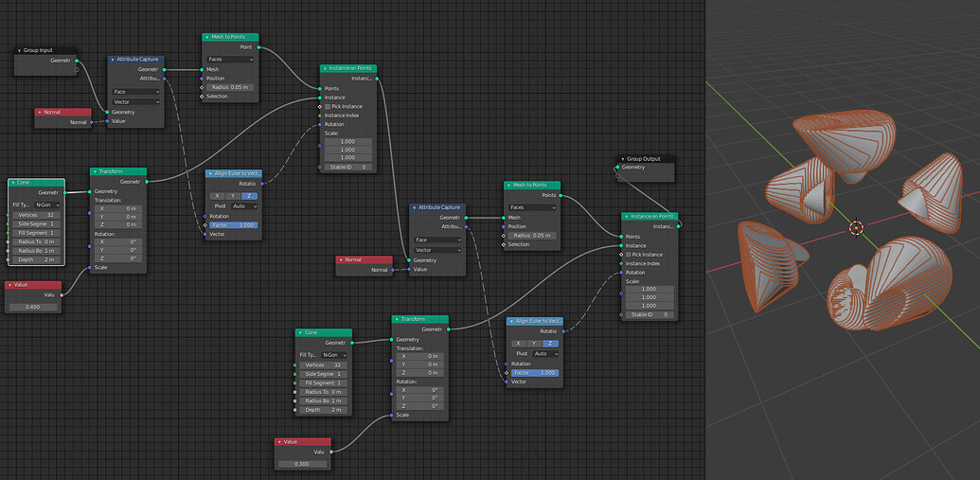Click the Depth 2 m field in highlighted Cone
Screen dimensions: 980x480
(x=37, y=258)
